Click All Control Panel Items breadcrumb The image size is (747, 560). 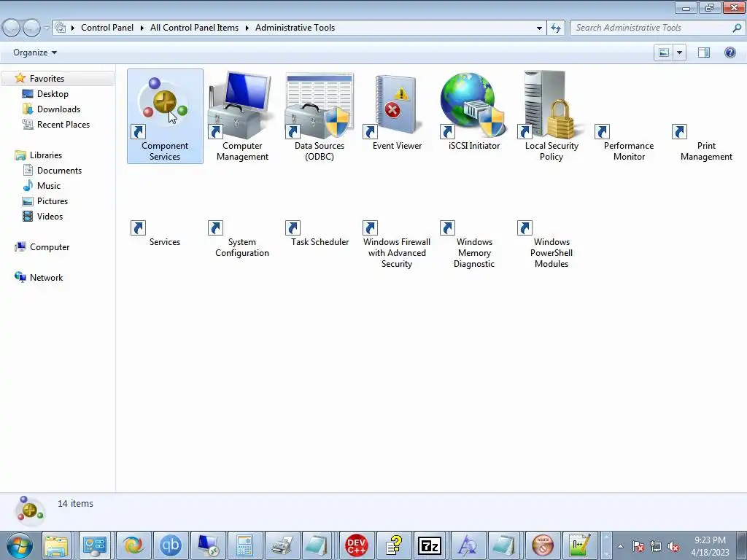194,28
